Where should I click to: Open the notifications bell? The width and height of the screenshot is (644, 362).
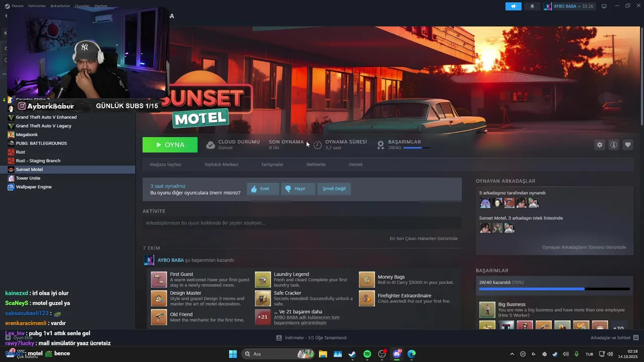tap(532, 6)
